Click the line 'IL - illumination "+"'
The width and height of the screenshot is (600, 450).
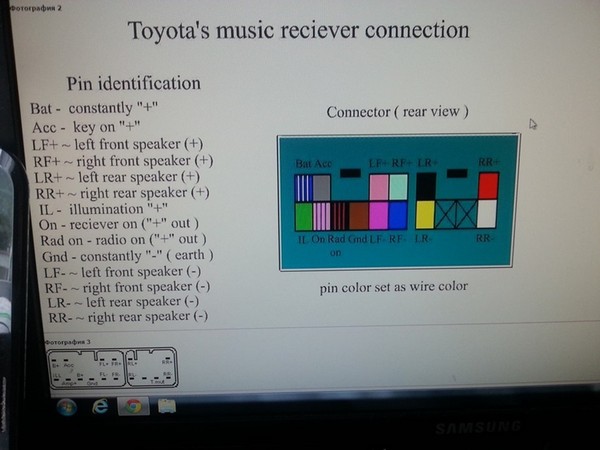pos(103,209)
